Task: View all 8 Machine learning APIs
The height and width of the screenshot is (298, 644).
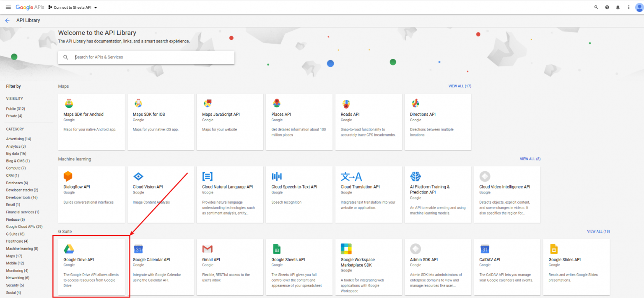Action: tap(530, 159)
